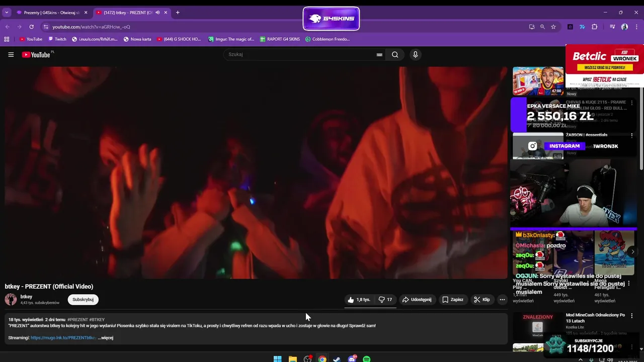Open the (644) G SHOCK HO... bookmark
This screenshot has height=362, width=644.
click(179, 39)
